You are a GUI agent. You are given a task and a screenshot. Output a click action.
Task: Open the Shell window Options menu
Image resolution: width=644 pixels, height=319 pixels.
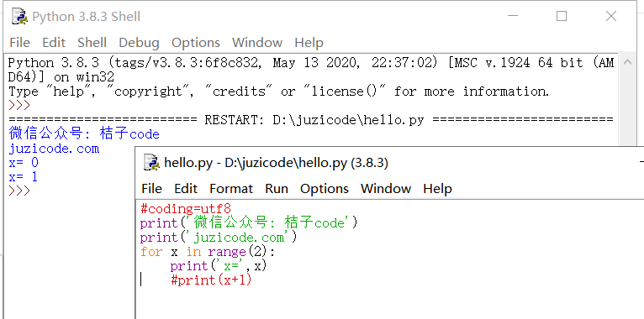tap(196, 43)
